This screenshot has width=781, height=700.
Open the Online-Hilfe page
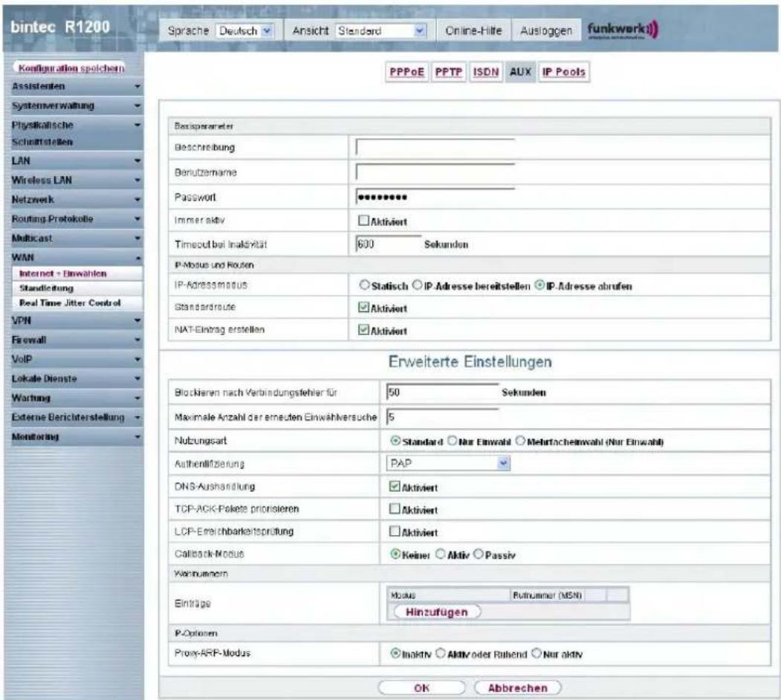473,31
